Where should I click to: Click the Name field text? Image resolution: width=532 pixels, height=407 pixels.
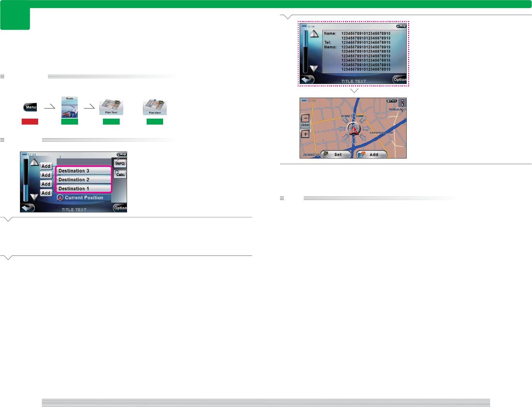(366, 34)
